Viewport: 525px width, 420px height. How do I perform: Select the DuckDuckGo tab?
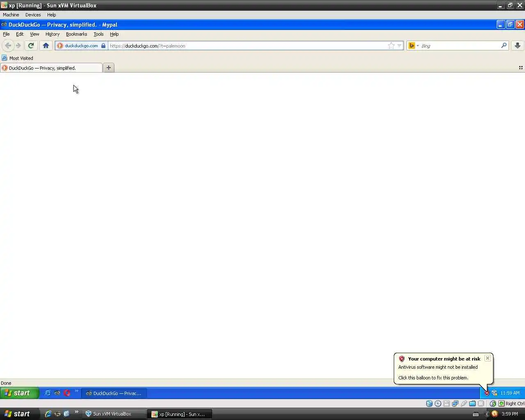click(x=51, y=68)
